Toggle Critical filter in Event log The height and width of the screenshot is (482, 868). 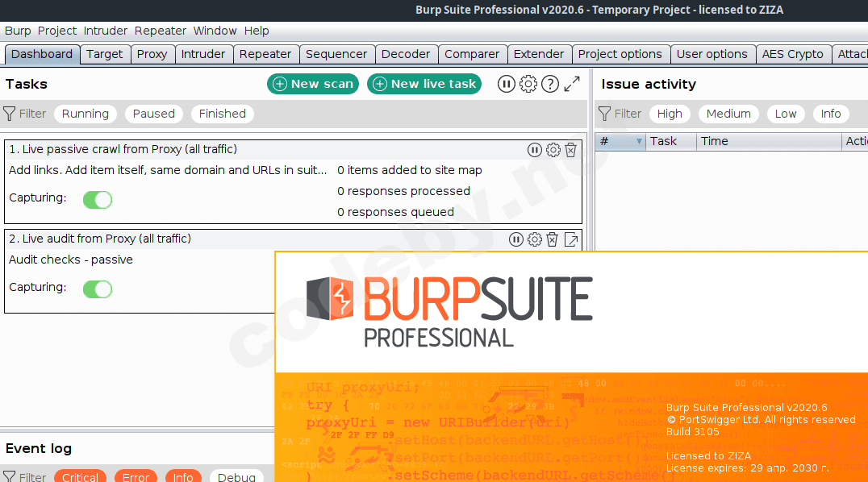(81, 476)
